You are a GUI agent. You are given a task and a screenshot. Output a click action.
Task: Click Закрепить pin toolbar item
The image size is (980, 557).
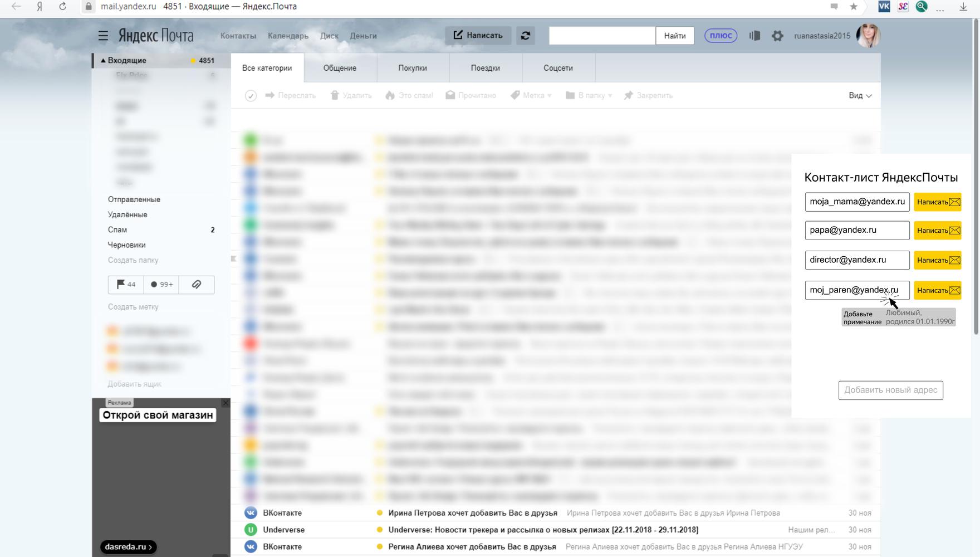pyautogui.click(x=648, y=96)
